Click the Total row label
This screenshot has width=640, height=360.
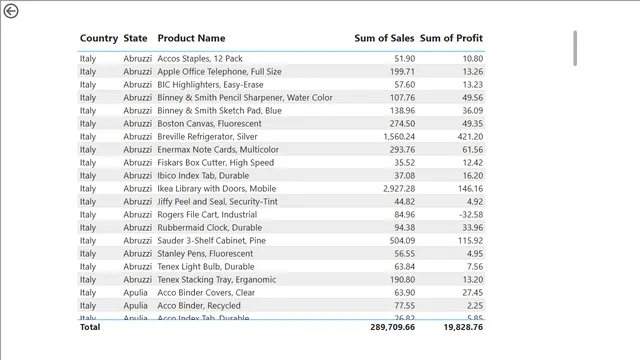pyautogui.click(x=90, y=327)
